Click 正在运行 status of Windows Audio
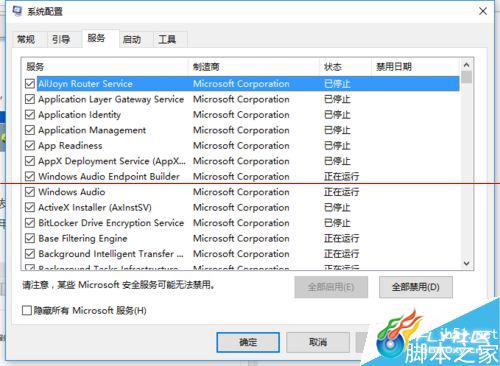Screen dimensions: 500x366 tap(341, 192)
